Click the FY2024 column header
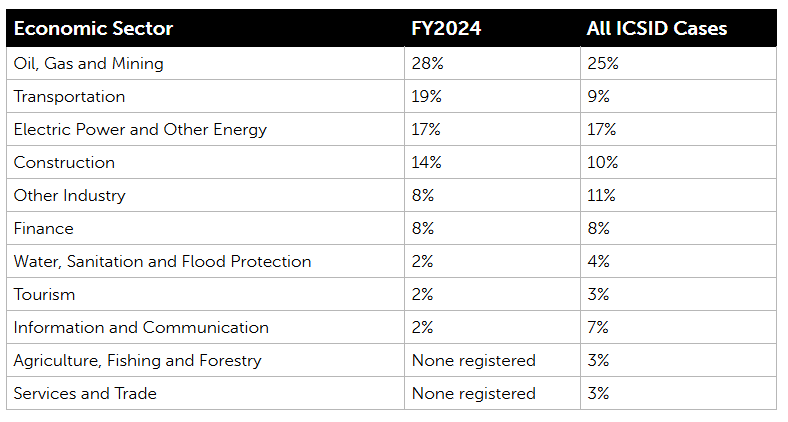Image resolution: width=788 pixels, height=422 pixels. 446,29
